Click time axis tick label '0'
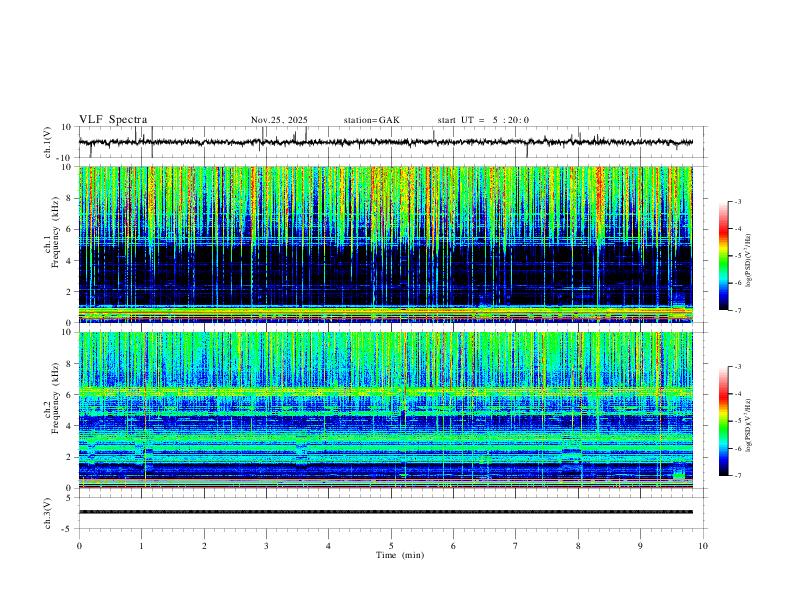 tap(79, 546)
